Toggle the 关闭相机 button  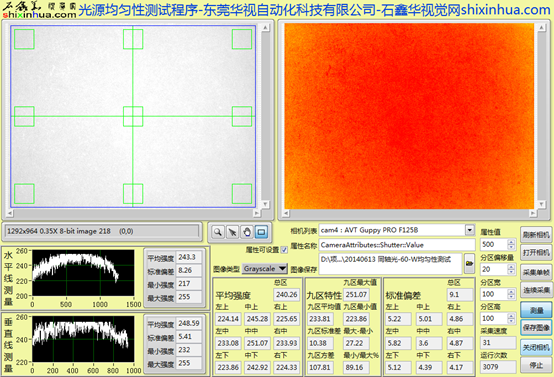(x=536, y=348)
